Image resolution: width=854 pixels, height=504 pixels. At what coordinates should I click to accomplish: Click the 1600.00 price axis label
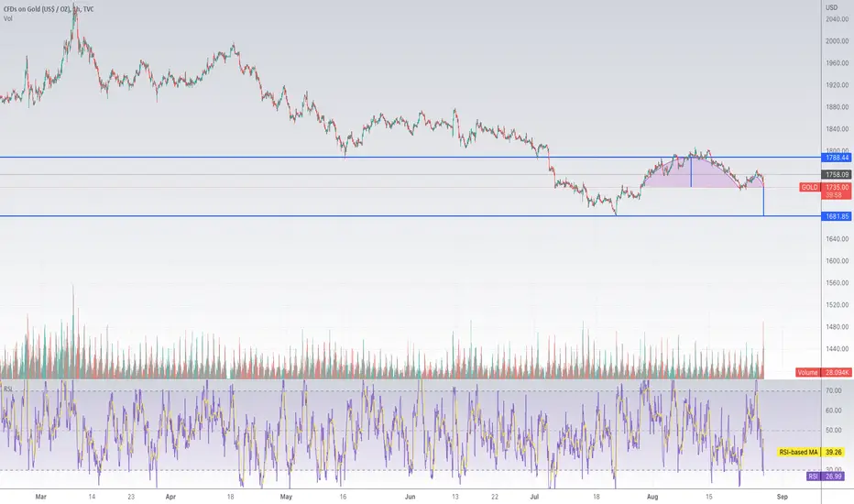pyautogui.click(x=838, y=261)
